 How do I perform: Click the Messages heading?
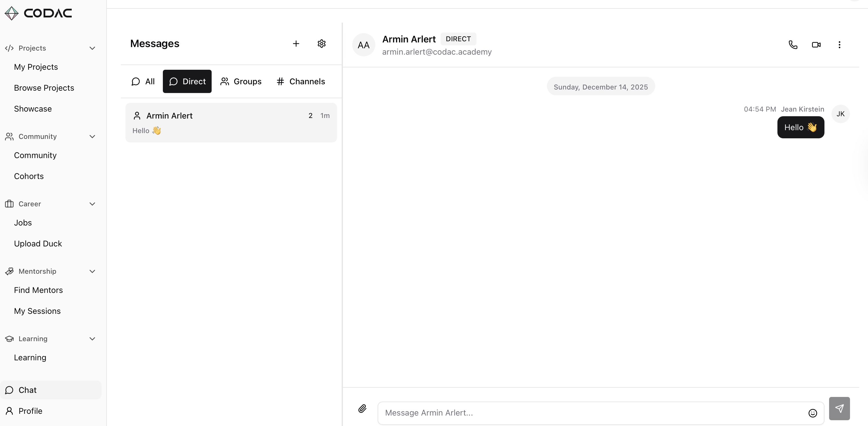click(x=155, y=44)
